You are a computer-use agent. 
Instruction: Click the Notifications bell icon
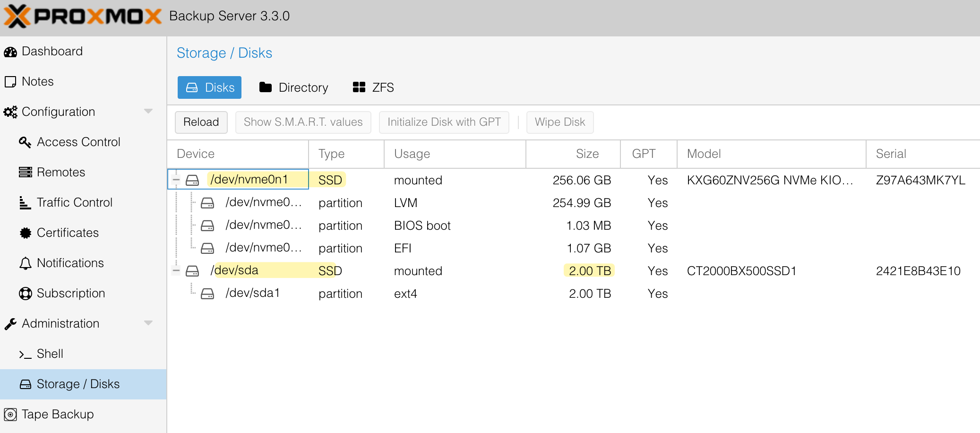coord(25,263)
